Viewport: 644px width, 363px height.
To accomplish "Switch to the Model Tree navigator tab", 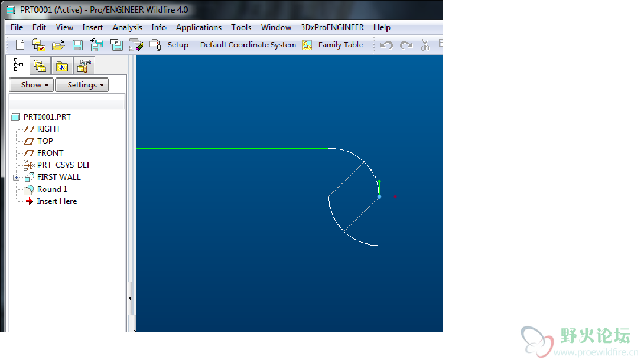I will [x=18, y=65].
